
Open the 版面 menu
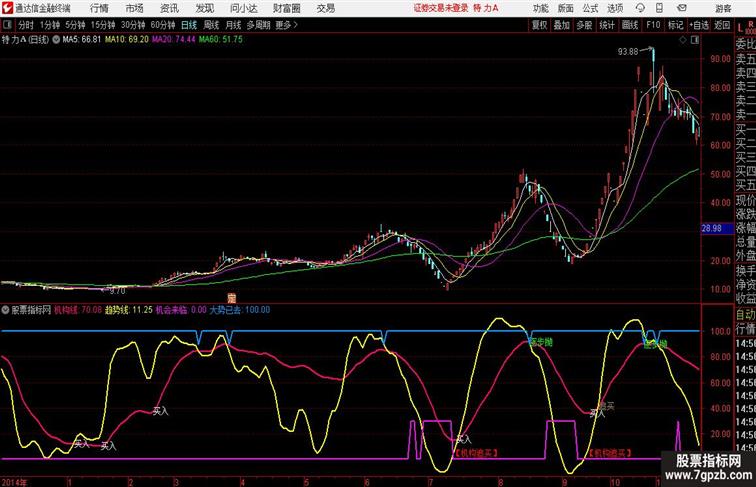(565, 8)
